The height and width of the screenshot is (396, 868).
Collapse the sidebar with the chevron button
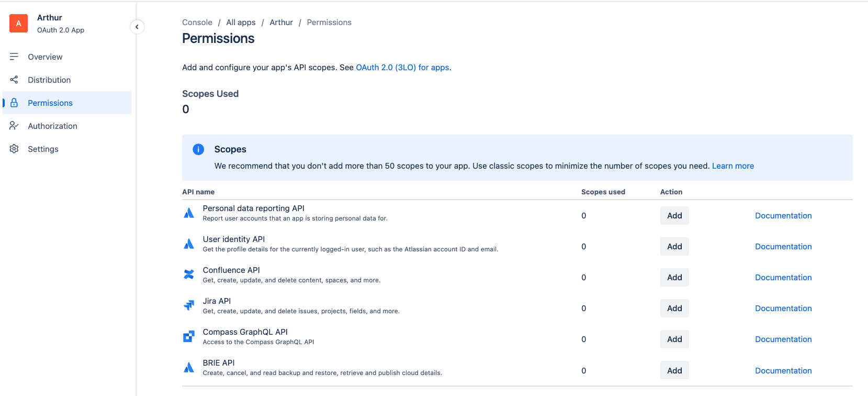pyautogui.click(x=137, y=27)
